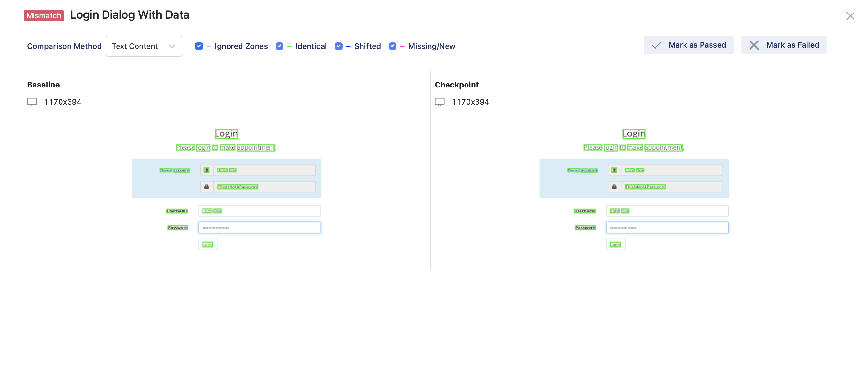The width and height of the screenshot is (868, 386).
Task: Click the Baseline section label
Action: click(43, 85)
